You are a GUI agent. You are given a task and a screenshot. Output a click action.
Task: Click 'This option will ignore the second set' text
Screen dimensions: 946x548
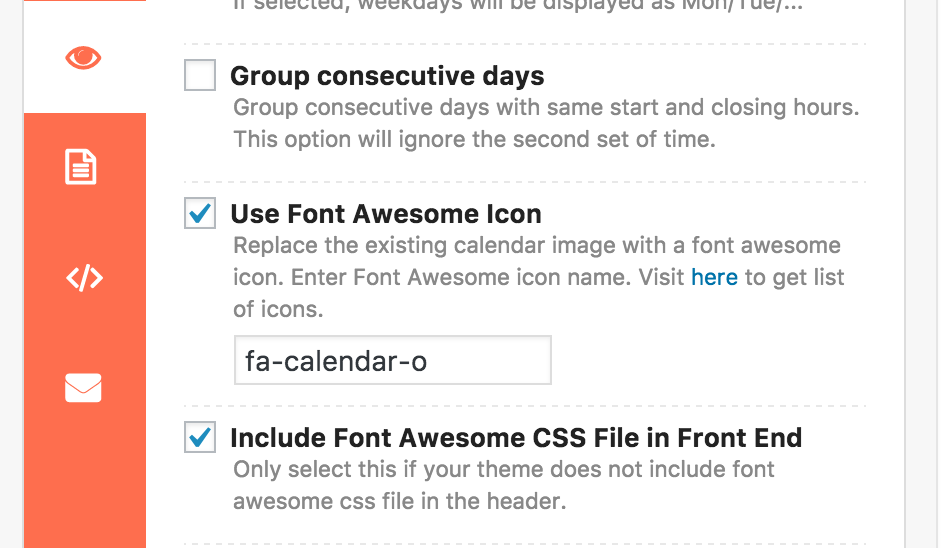[x=474, y=139]
